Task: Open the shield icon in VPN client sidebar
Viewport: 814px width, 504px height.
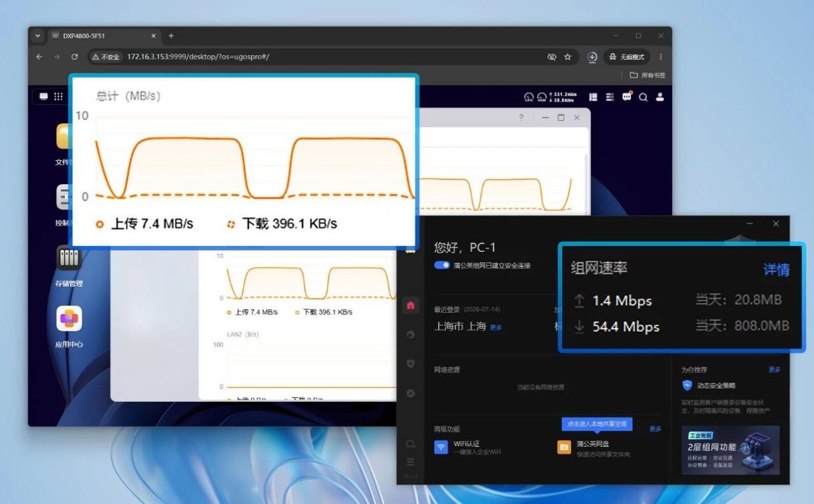Action: pos(411,363)
